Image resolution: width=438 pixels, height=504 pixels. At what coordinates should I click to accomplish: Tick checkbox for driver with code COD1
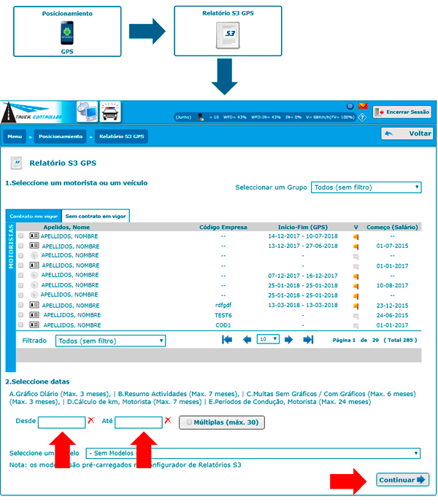tap(21, 325)
